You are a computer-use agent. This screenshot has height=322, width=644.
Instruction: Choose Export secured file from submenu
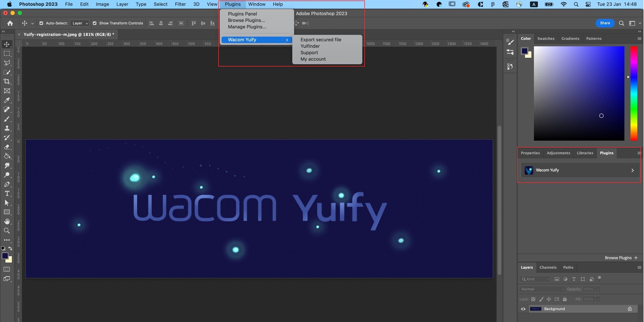(321, 40)
